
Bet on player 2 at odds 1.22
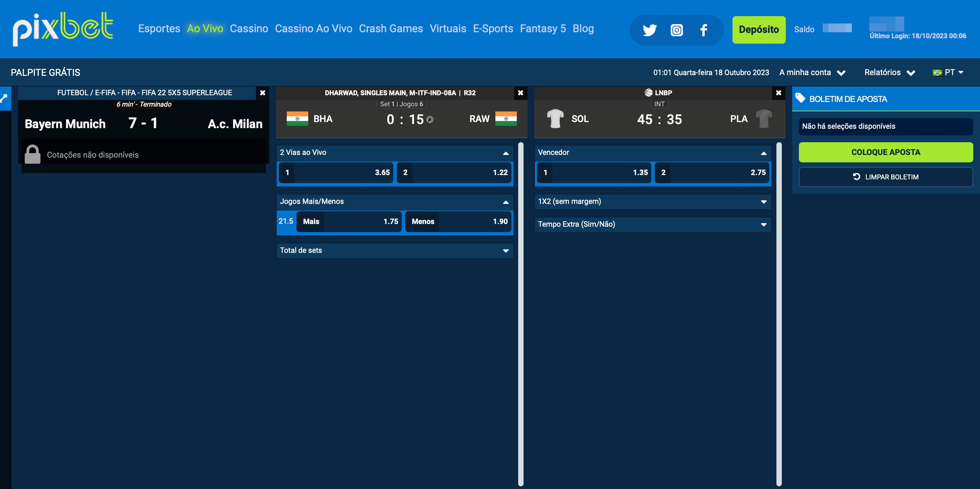[x=454, y=172]
